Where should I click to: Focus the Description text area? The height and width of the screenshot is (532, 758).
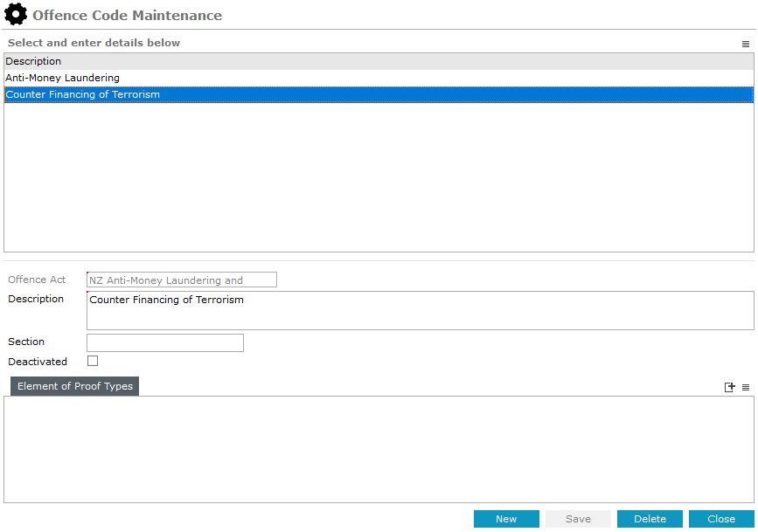[x=420, y=310]
